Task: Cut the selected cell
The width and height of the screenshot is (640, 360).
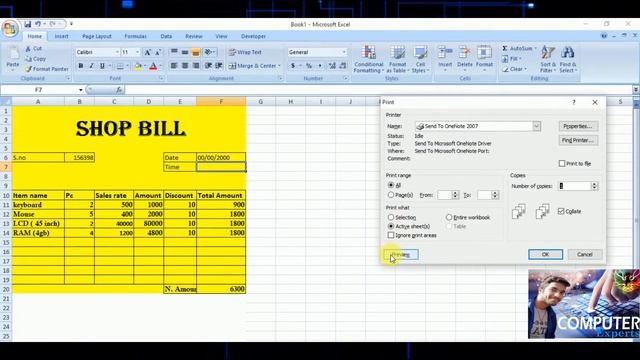Action: coord(33,49)
